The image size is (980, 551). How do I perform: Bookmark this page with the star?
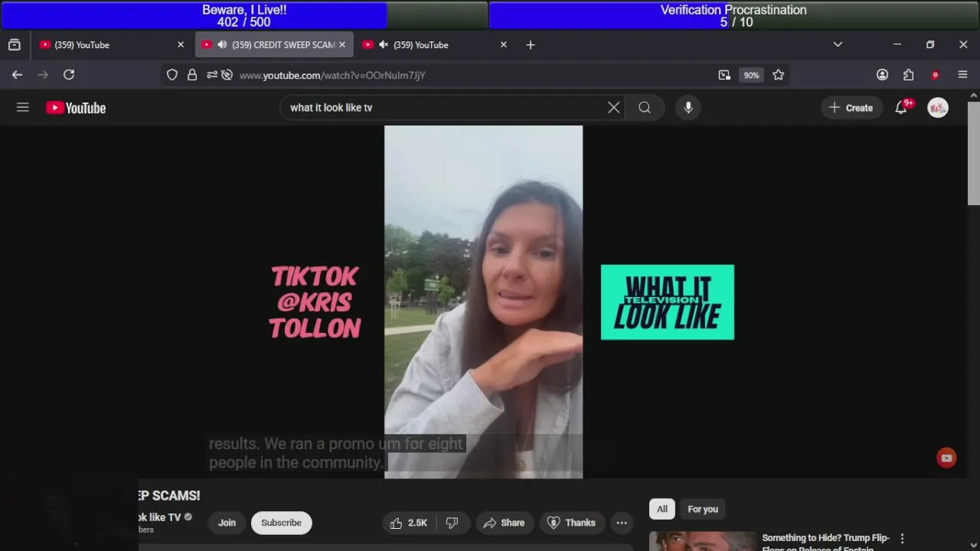pyautogui.click(x=779, y=75)
